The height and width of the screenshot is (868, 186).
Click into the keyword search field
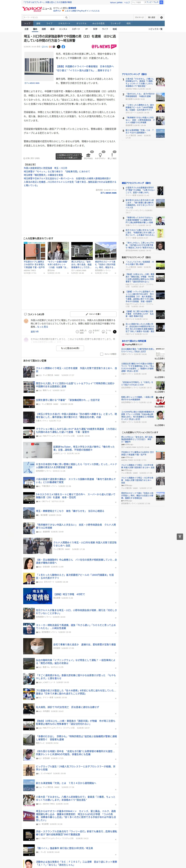43,18
